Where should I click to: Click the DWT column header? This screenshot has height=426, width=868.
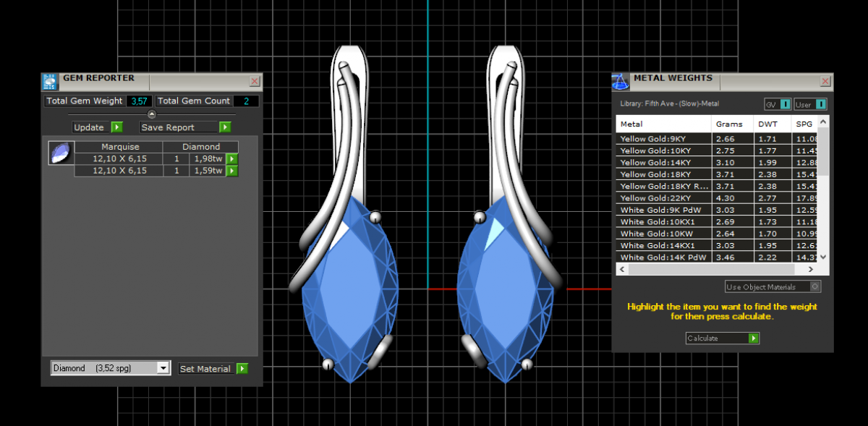[773, 124]
